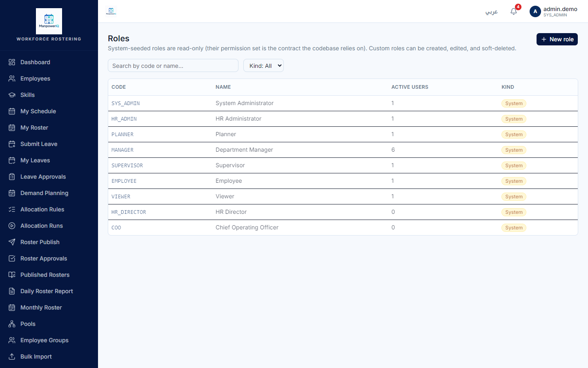
Task: Open the notifications bell icon
Action: (x=514, y=11)
